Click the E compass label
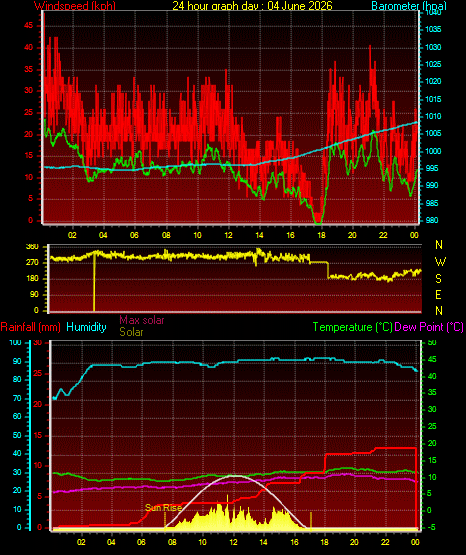Image resolution: width=466 pixels, height=555 pixels. (438, 294)
